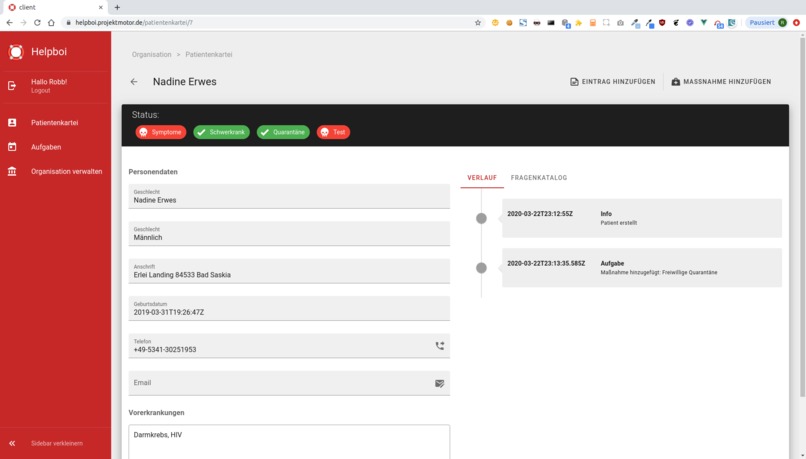Click the Pausiert profile button
This screenshot has width=806, height=459.
[x=767, y=23]
